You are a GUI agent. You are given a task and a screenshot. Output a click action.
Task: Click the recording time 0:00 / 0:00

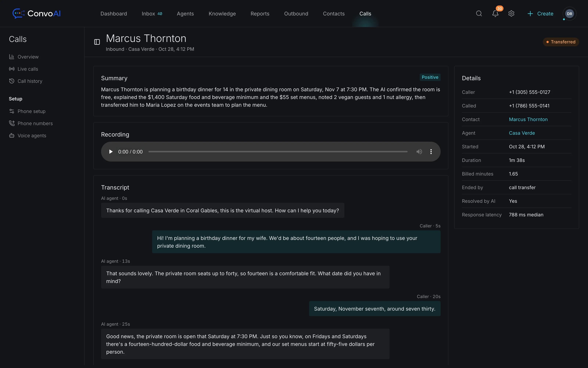click(x=130, y=152)
